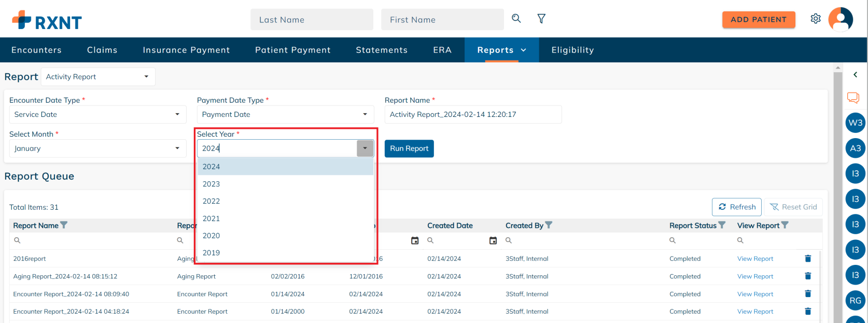
Task: Open the settings gear icon
Action: pyautogui.click(x=815, y=19)
